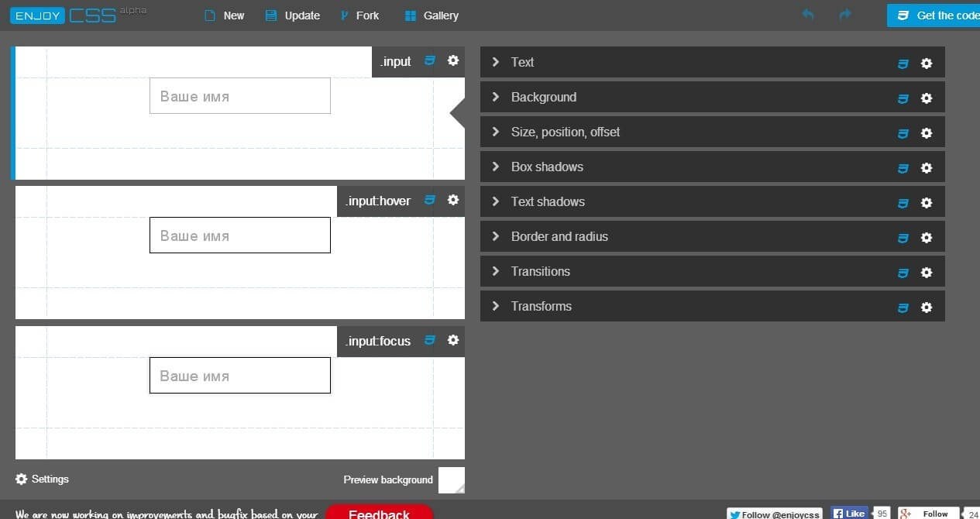
Task: Open gear menu next to .input:focus label
Action: 453,340
